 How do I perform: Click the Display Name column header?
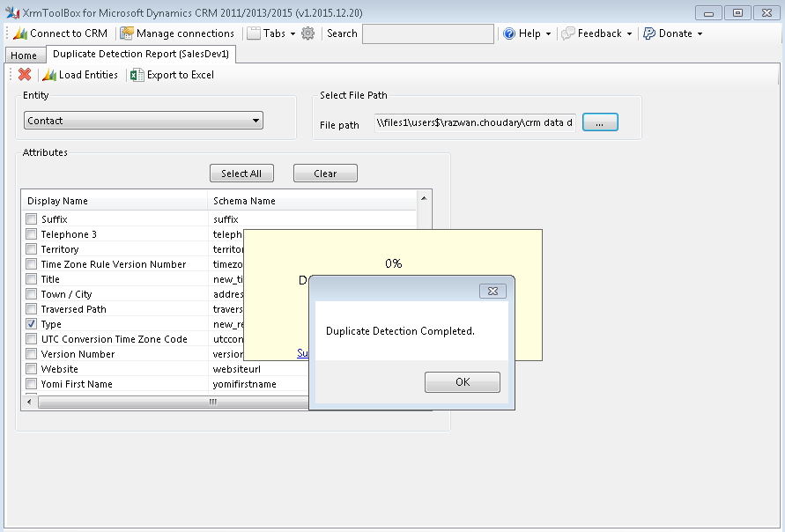(115, 201)
